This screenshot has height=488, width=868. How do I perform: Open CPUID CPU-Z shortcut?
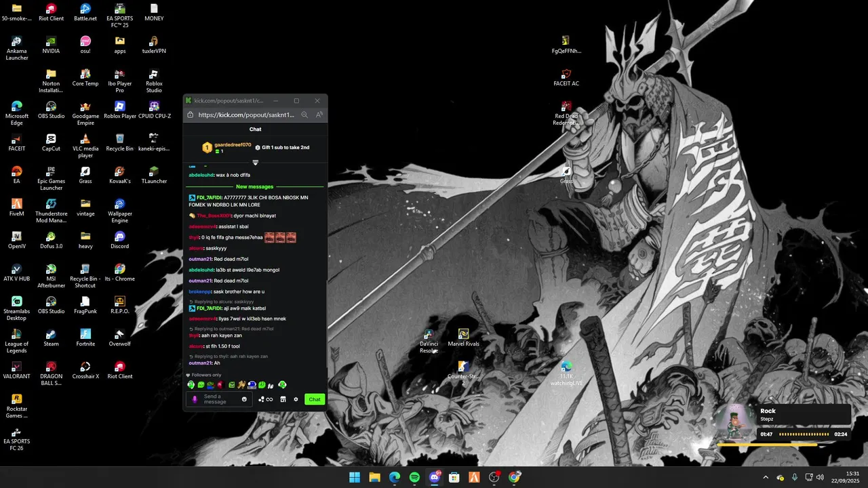coord(154,110)
